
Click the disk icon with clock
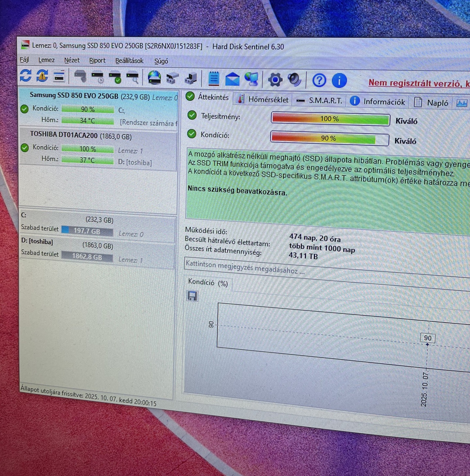point(98,77)
